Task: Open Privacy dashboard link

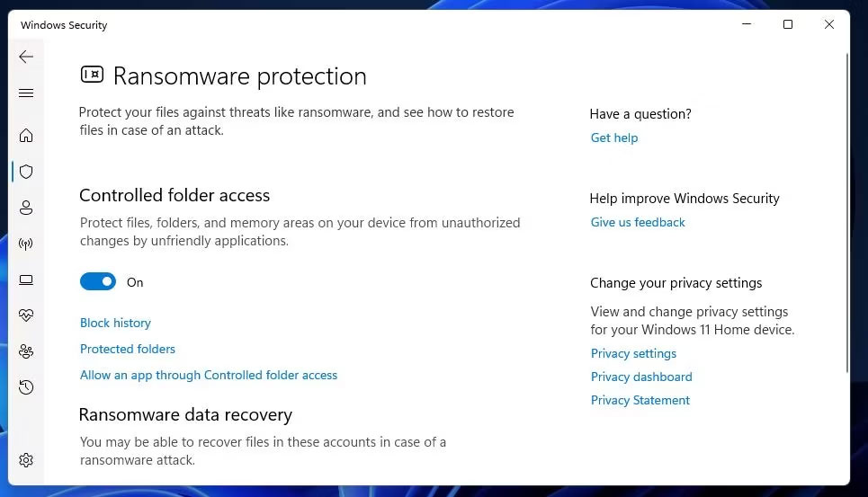Action: [x=641, y=377]
